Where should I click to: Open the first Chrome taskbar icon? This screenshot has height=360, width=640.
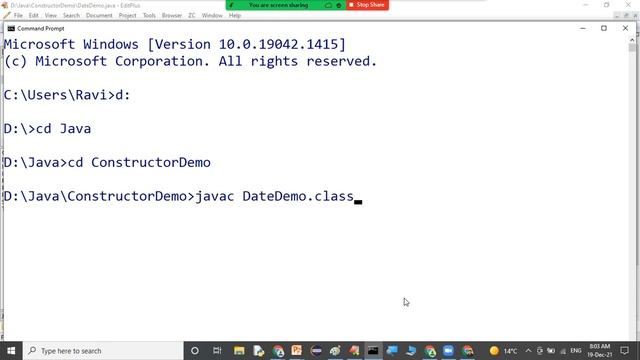[278, 351]
